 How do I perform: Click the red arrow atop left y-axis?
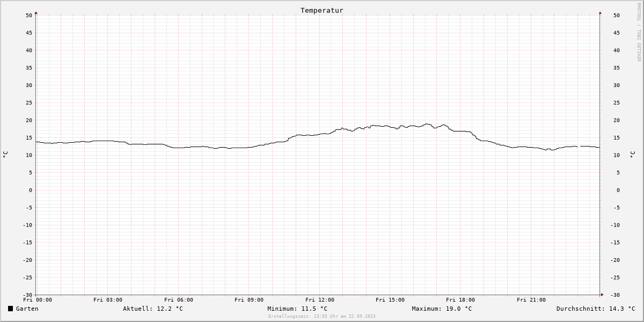tap(36, 12)
